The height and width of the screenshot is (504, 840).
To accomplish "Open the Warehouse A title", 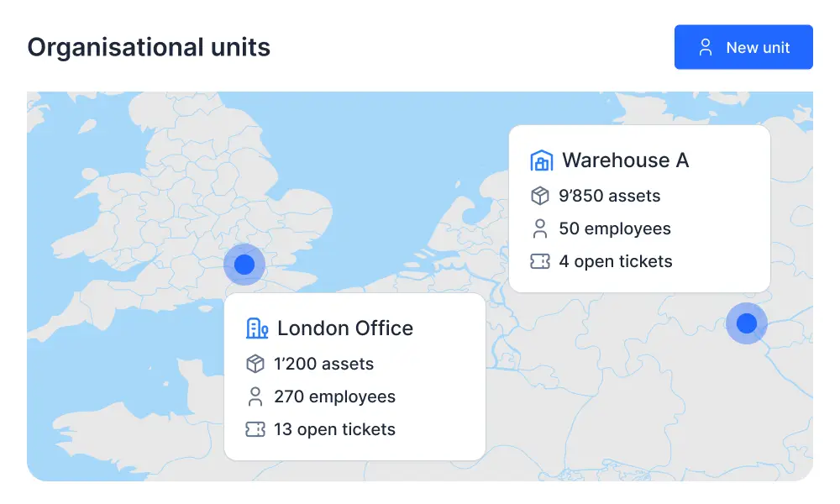I will 625,160.
